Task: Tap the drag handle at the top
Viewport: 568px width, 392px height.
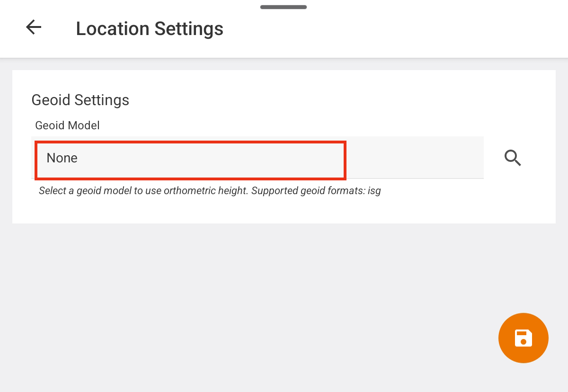Action: point(284,7)
